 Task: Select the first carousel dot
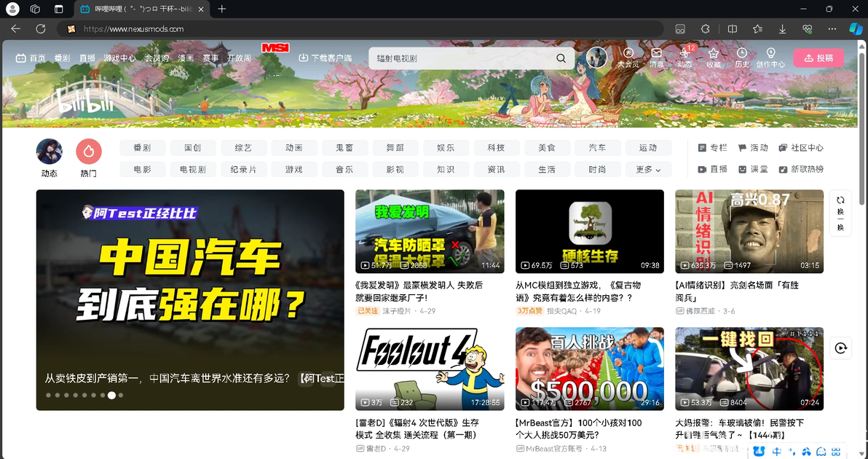(48, 396)
